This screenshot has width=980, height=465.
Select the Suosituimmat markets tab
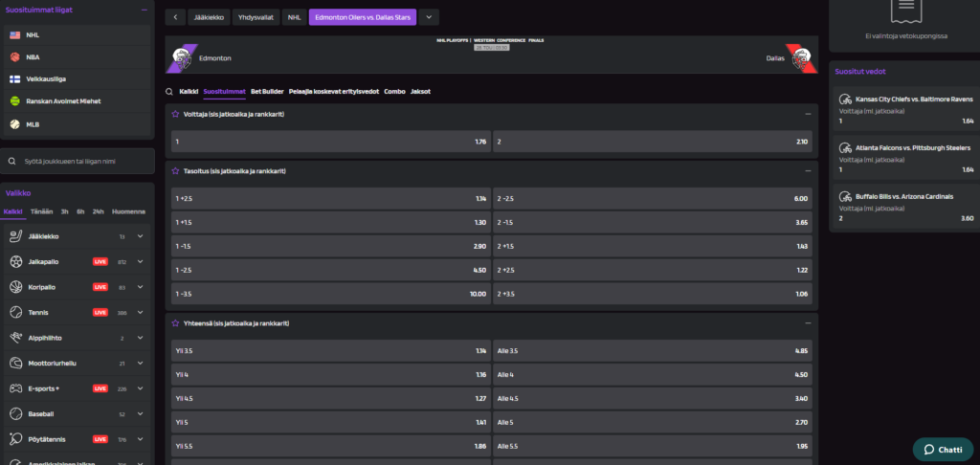[x=224, y=91]
